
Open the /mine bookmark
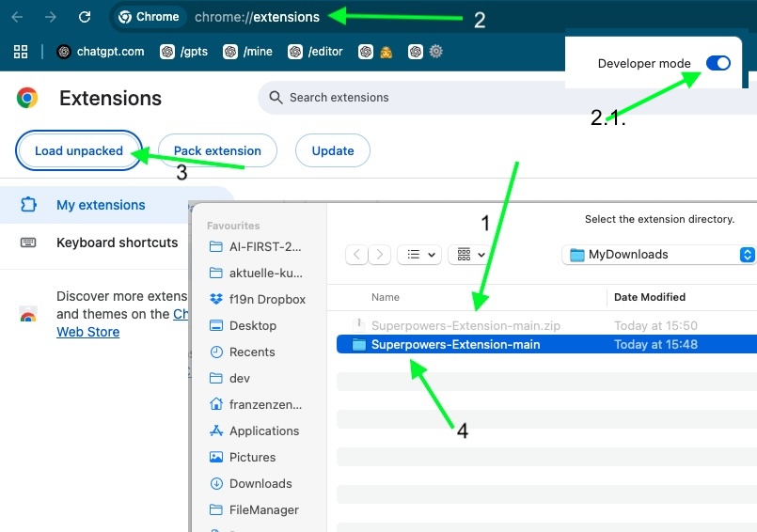point(247,52)
